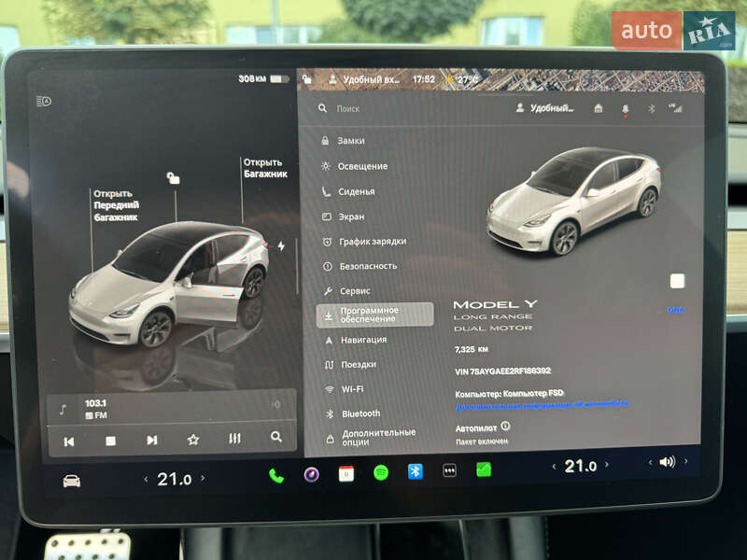
Task: Open the Сервис service menu
Action: click(x=346, y=291)
